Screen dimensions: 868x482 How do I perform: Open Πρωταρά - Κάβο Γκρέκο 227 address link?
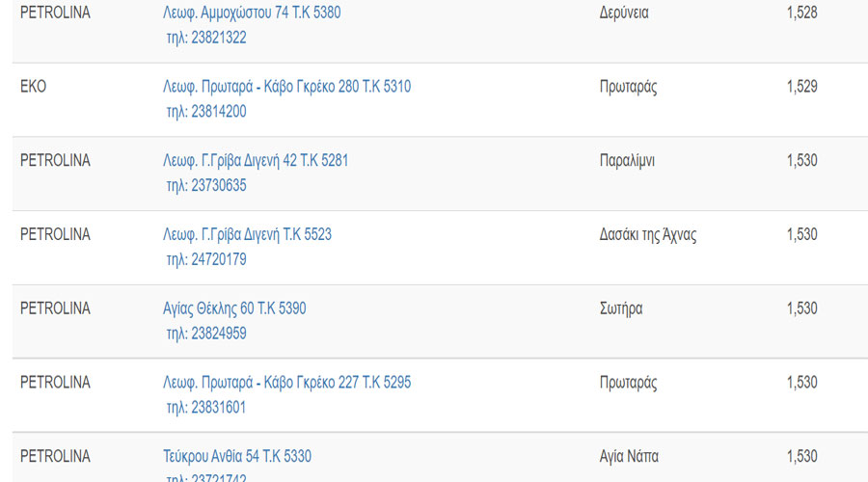[286, 383]
